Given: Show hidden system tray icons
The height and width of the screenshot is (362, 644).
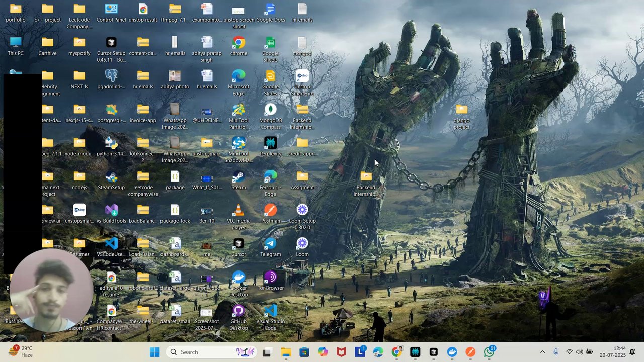Looking at the screenshot, I should [542, 352].
